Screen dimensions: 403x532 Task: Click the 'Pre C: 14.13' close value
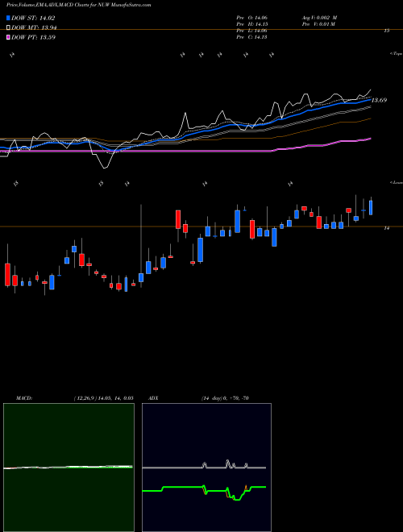252,37
